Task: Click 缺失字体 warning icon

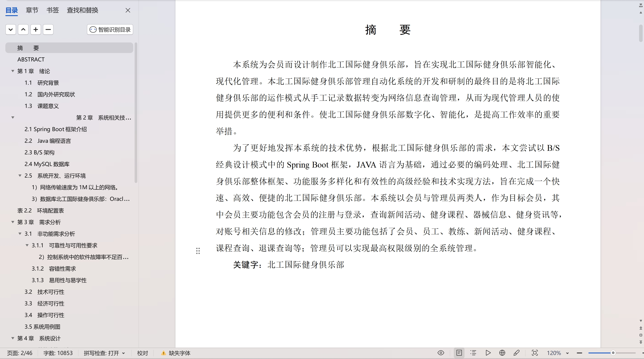Action: (163, 353)
